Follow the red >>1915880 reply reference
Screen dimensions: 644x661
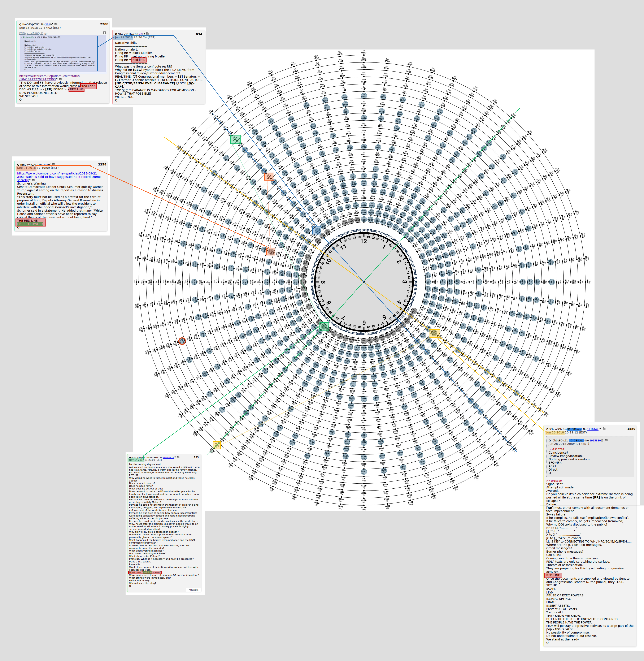(554, 481)
